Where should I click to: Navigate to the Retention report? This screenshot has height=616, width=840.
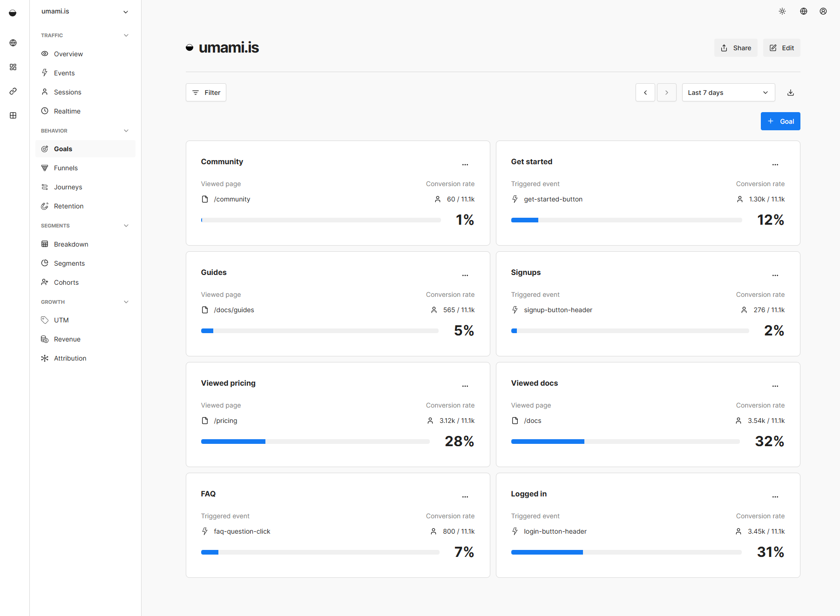pos(68,206)
